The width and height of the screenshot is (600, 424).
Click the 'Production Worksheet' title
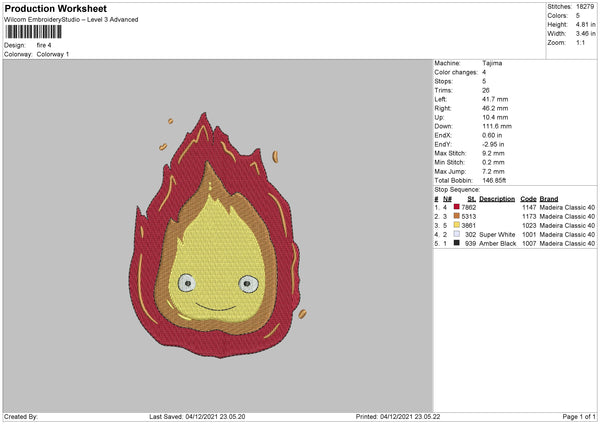click(x=55, y=8)
